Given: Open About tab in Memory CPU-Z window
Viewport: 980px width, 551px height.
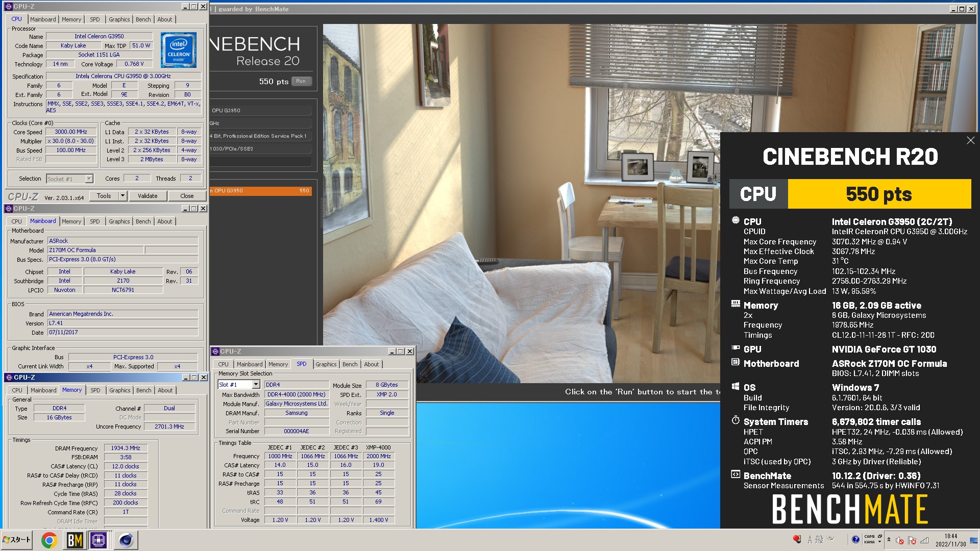Looking at the screenshot, I should [165, 390].
